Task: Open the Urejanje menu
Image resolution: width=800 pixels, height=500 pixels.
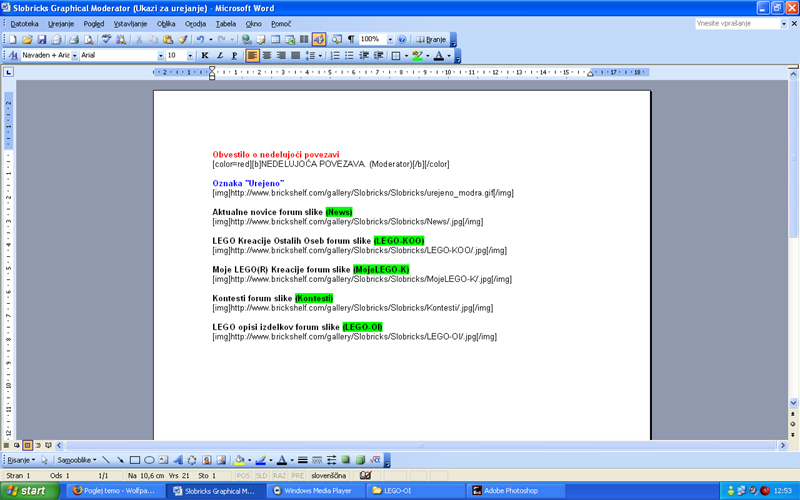Action: pyautogui.click(x=61, y=23)
